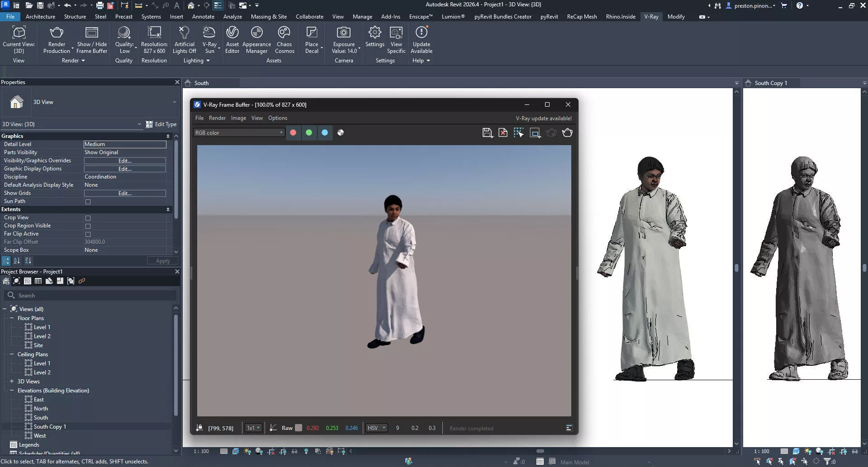Toggle green channel in Frame Buffer
Screen dimensions: 868x467
coord(309,132)
